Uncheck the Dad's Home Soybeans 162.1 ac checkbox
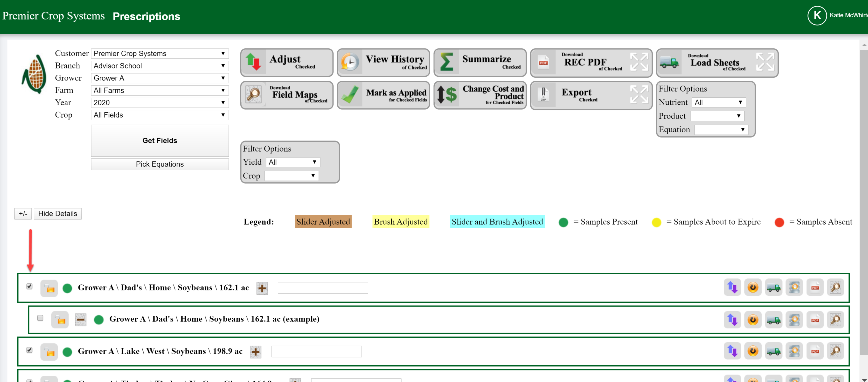Image resolution: width=868 pixels, height=382 pixels. [29, 286]
